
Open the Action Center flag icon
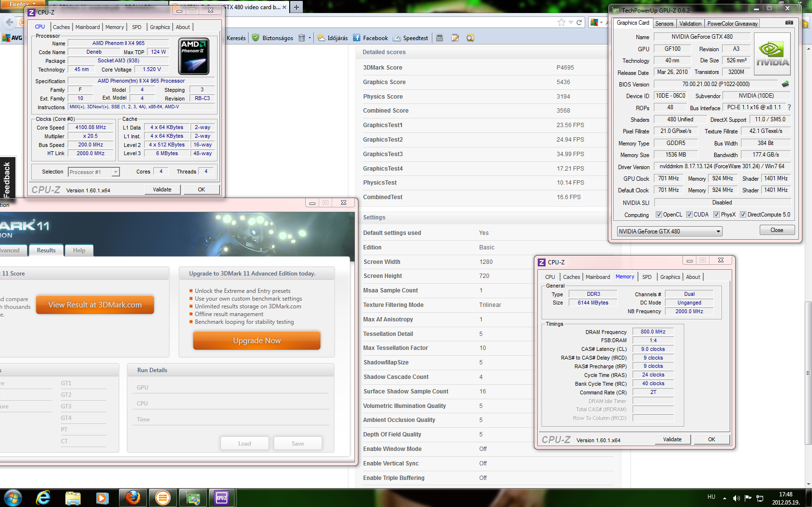pos(748,498)
